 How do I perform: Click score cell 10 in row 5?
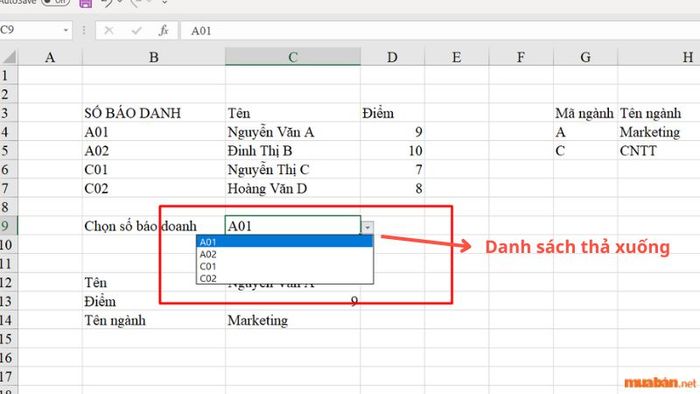coord(392,150)
